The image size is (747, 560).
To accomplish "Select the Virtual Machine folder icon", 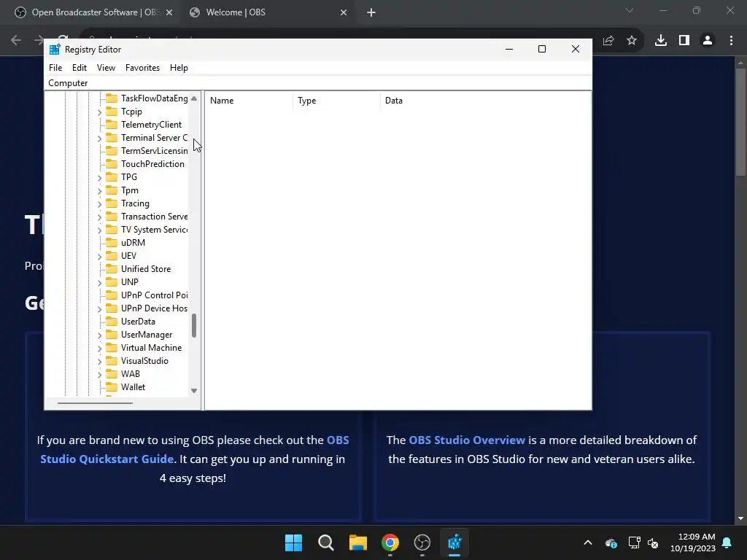I will tap(112, 348).
